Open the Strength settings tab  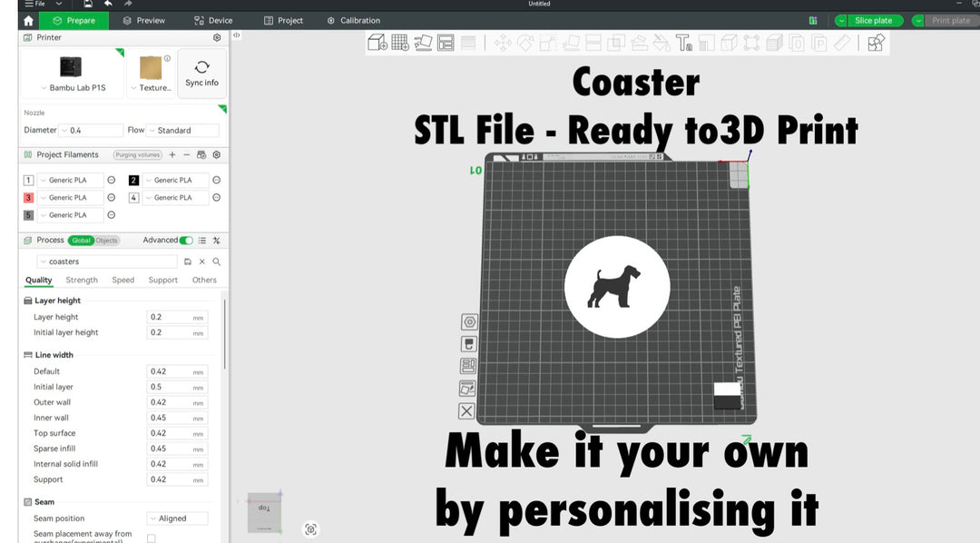click(x=82, y=281)
